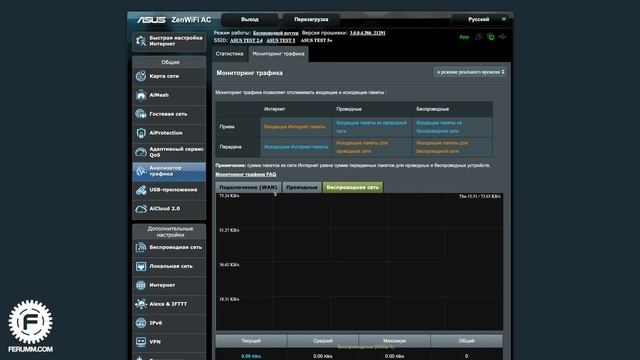
Task: Click Входящие Интернет пакеты cell
Action: 295,127
